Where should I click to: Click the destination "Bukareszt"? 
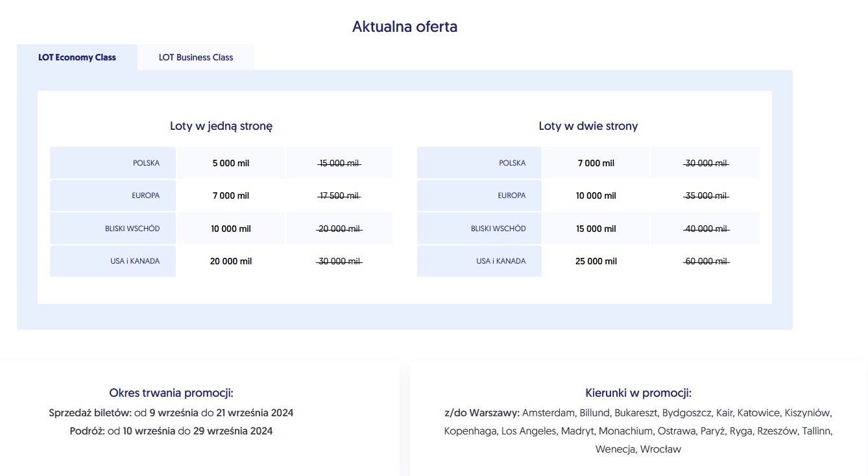tap(636, 412)
